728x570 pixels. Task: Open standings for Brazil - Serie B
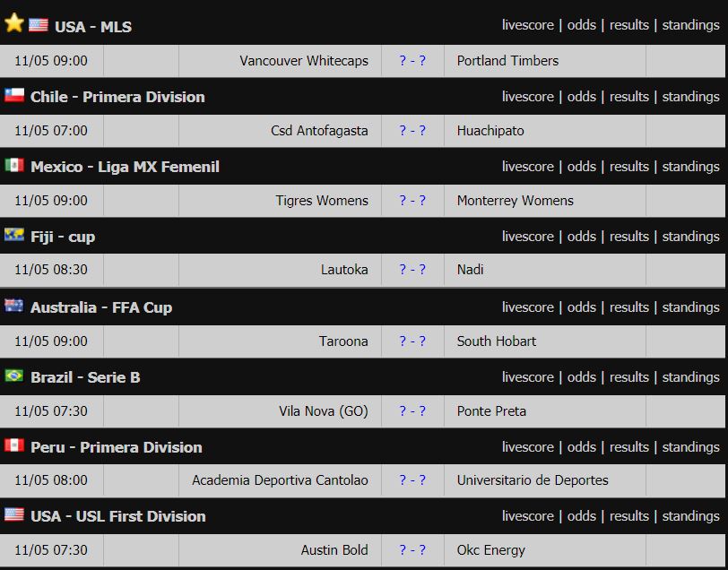coord(691,377)
